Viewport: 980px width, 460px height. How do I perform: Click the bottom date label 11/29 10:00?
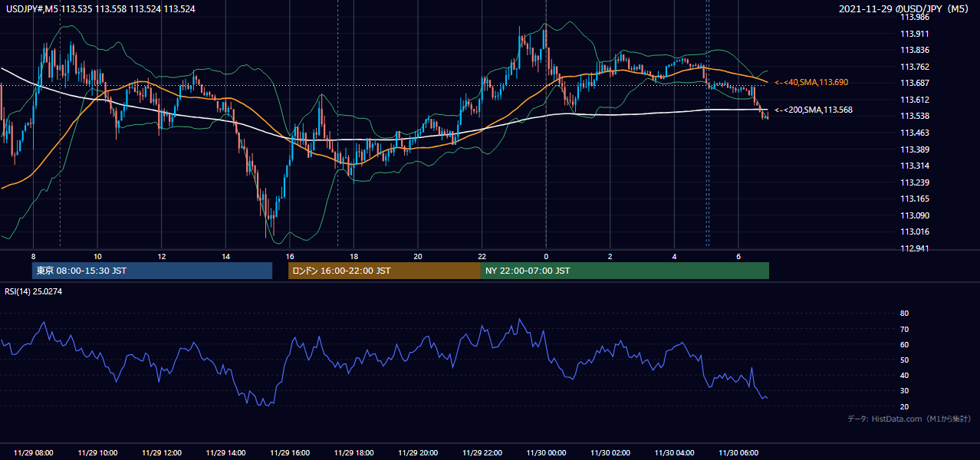point(97,453)
